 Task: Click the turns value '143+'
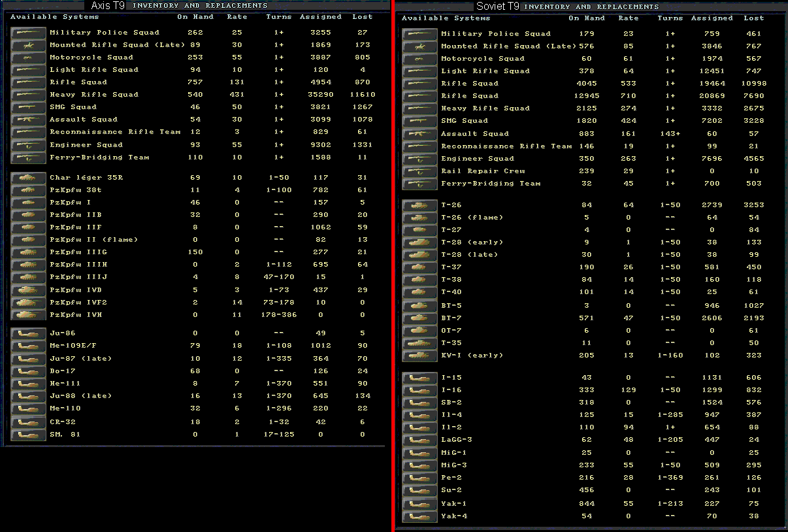tap(670, 134)
